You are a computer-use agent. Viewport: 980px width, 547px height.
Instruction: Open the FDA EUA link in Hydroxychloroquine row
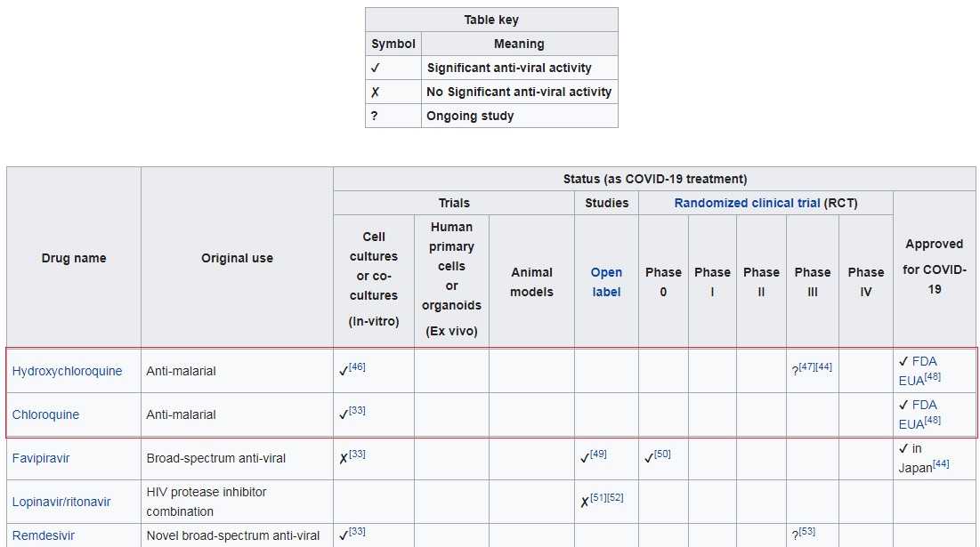924,362
